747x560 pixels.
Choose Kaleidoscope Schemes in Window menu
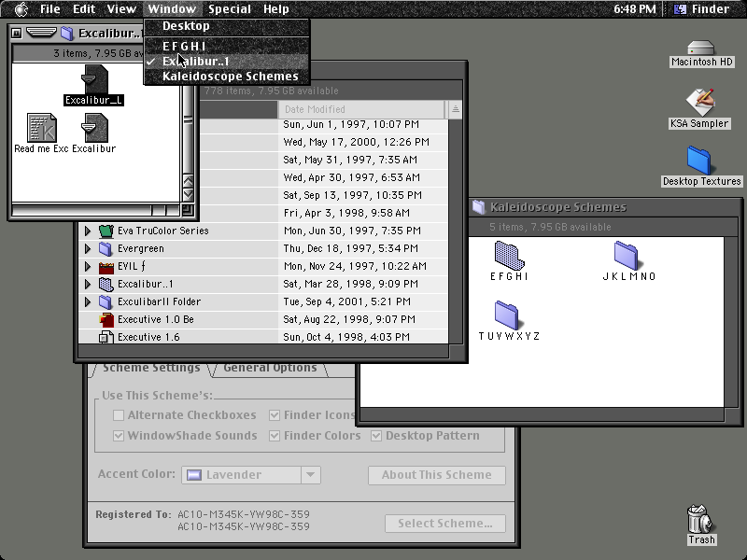tap(227, 77)
